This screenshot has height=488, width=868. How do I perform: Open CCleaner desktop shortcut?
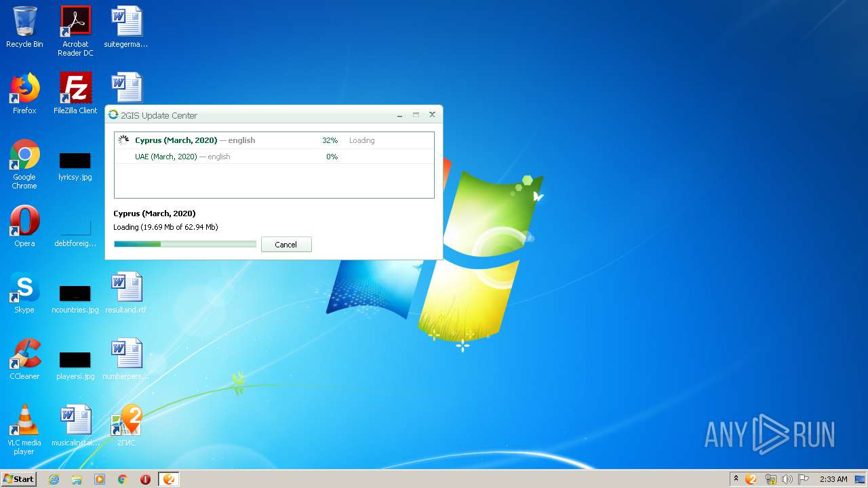(24, 359)
